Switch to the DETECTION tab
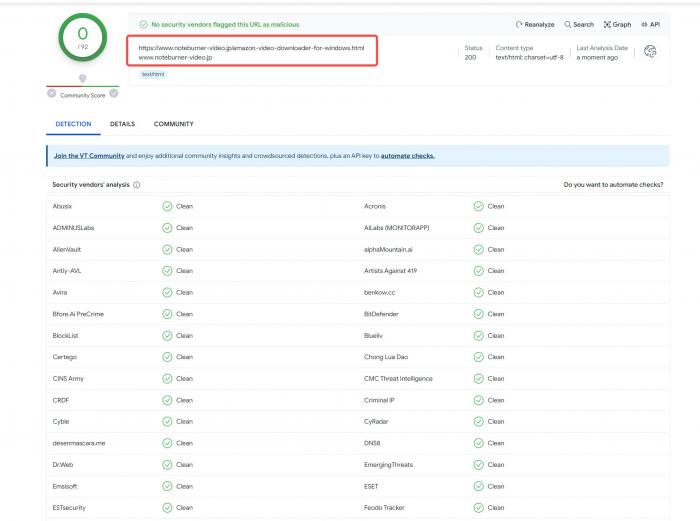Screen dimensions: 700x521 pyautogui.click(x=73, y=124)
